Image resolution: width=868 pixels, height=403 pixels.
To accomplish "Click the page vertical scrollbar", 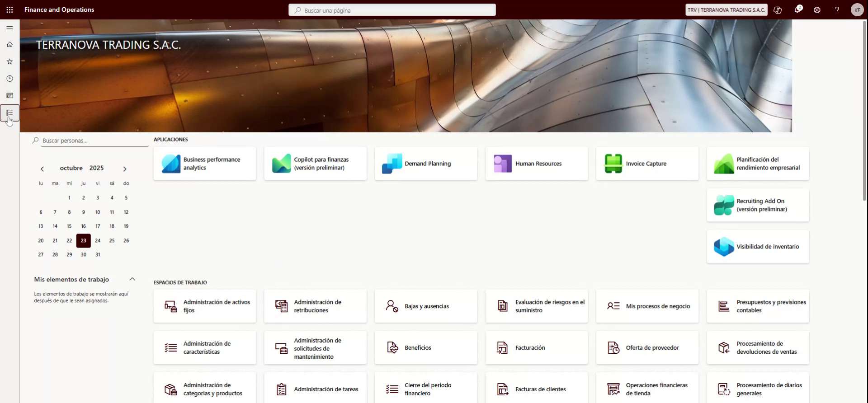I will tap(865, 111).
